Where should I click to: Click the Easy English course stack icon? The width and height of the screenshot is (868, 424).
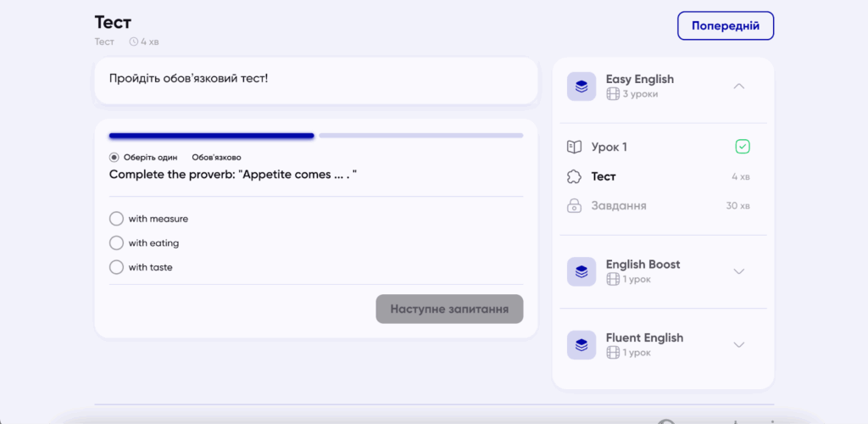581,86
